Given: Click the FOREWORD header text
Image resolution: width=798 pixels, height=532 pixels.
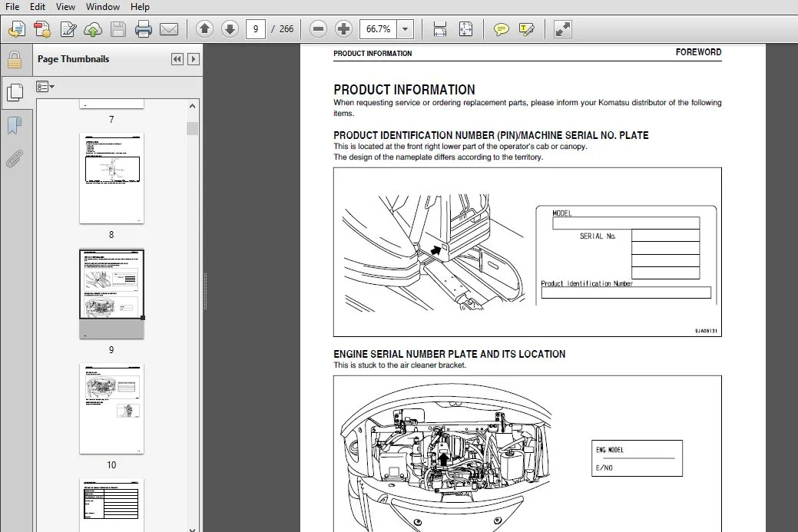Looking at the screenshot, I should pos(698,52).
